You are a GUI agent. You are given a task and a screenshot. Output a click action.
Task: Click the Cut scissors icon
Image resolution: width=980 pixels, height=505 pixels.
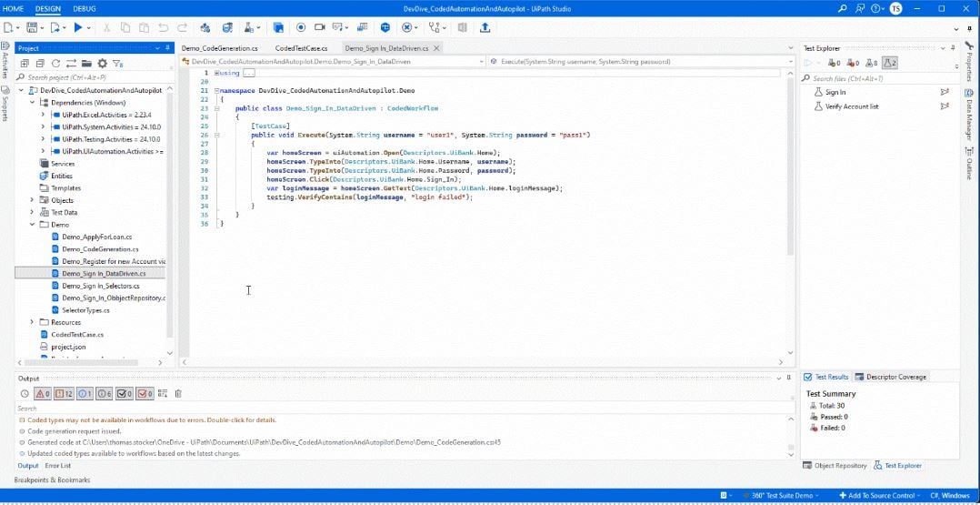pos(107,27)
